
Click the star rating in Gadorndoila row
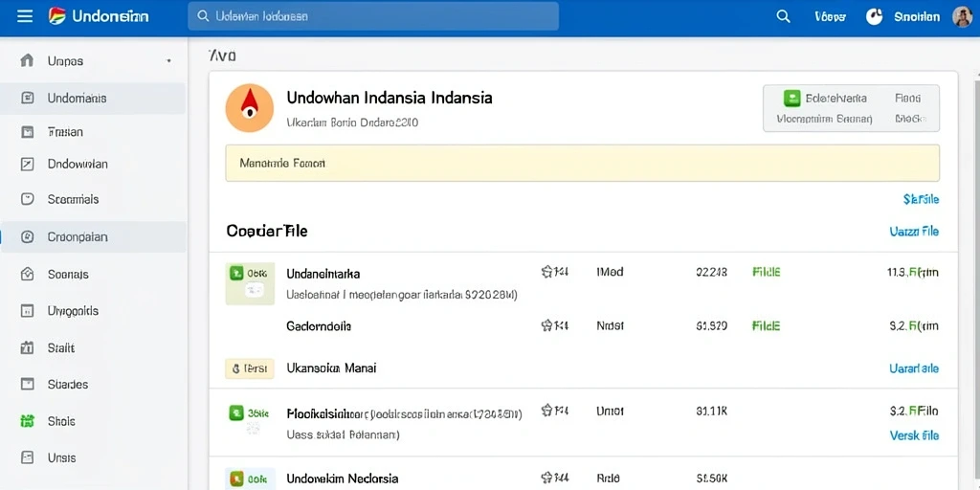(555, 325)
